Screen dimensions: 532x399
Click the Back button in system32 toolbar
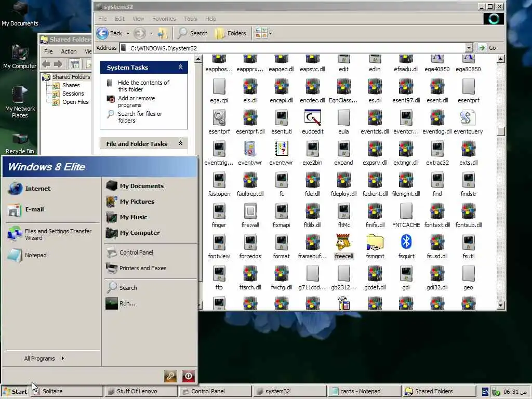pyautogui.click(x=109, y=33)
